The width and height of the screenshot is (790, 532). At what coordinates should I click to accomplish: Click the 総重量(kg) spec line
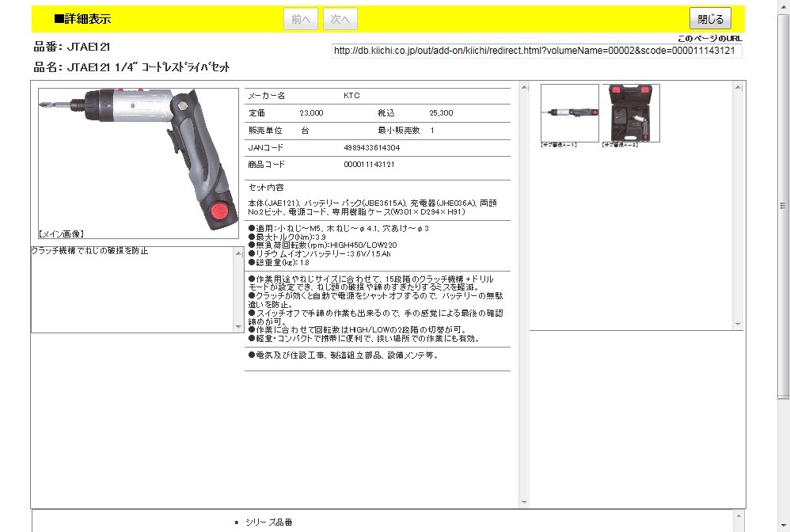[279, 263]
